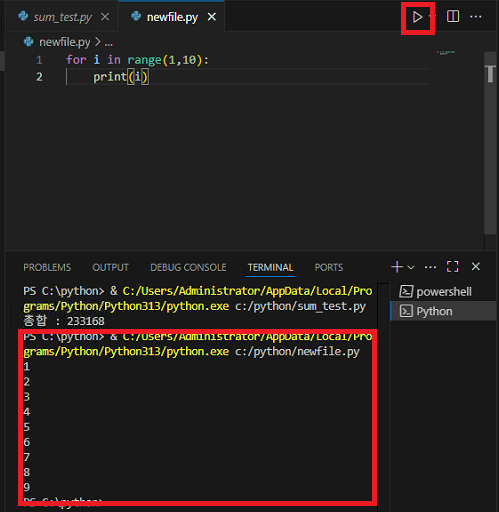Open terminal panel ellipsis actions menu

point(430,267)
